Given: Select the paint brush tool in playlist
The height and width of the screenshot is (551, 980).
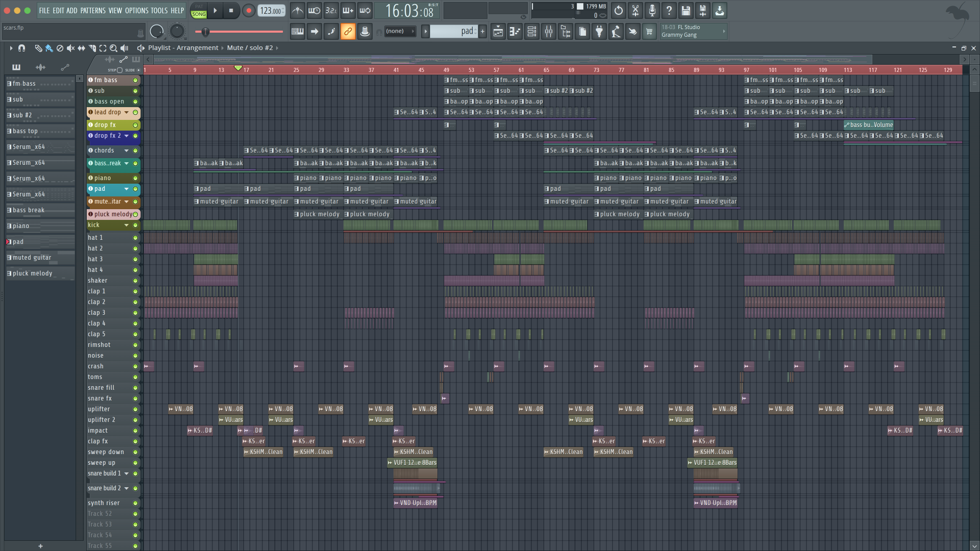Looking at the screenshot, I should [x=49, y=48].
